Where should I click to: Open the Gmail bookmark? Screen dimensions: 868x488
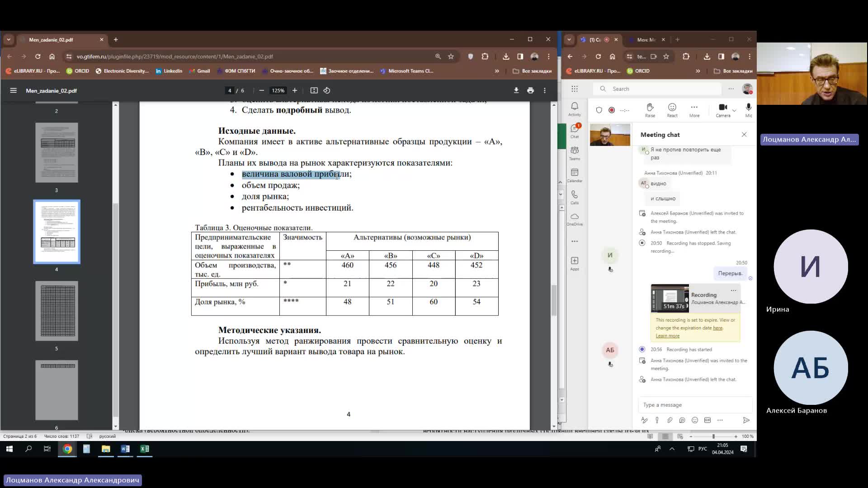coord(199,71)
